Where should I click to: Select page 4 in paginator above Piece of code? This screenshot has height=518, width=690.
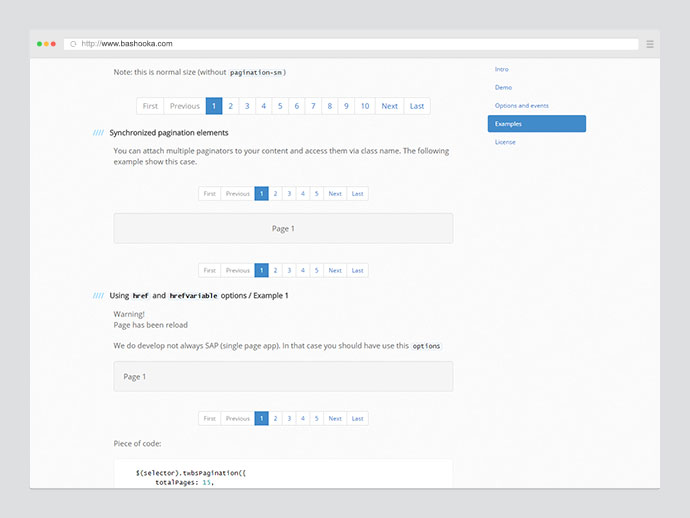tap(303, 419)
